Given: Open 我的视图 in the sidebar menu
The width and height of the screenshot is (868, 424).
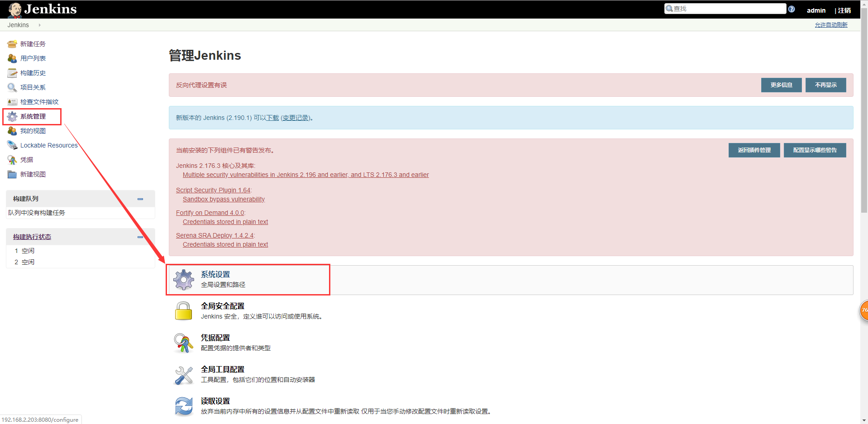Looking at the screenshot, I should pyautogui.click(x=33, y=131).
